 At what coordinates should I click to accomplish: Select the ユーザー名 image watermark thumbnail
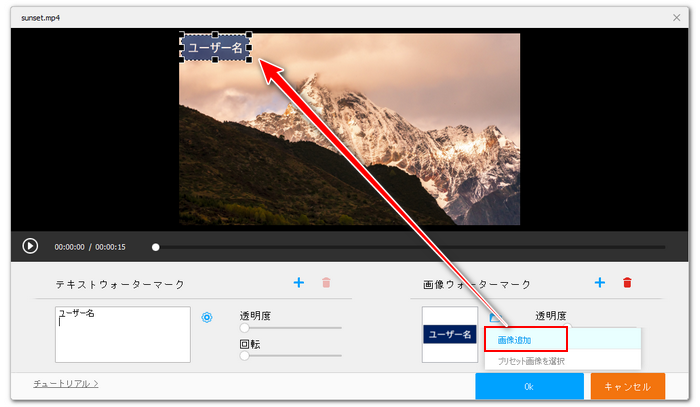click(x=450, y=334)
